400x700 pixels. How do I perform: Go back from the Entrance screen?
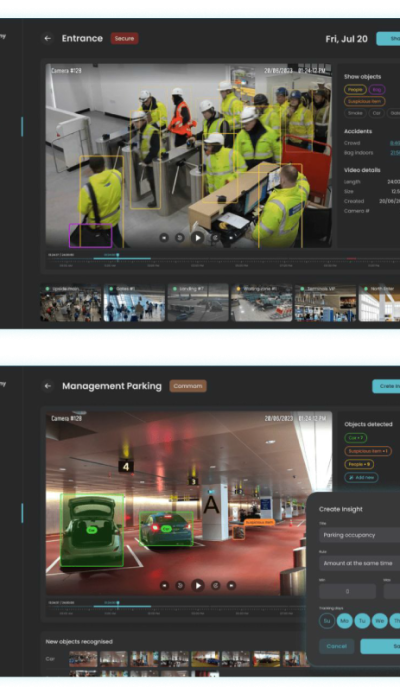point(48,38)
